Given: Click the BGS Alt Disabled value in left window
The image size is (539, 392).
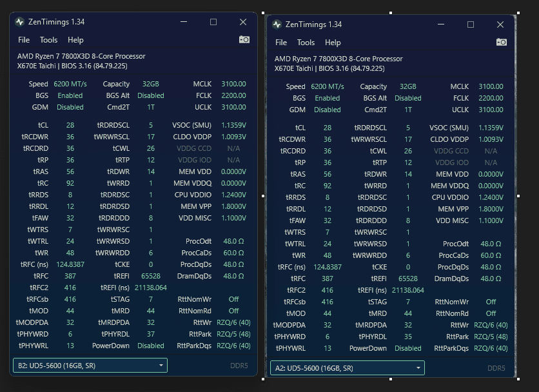Looking at the screenshot, I should (151, 95).
